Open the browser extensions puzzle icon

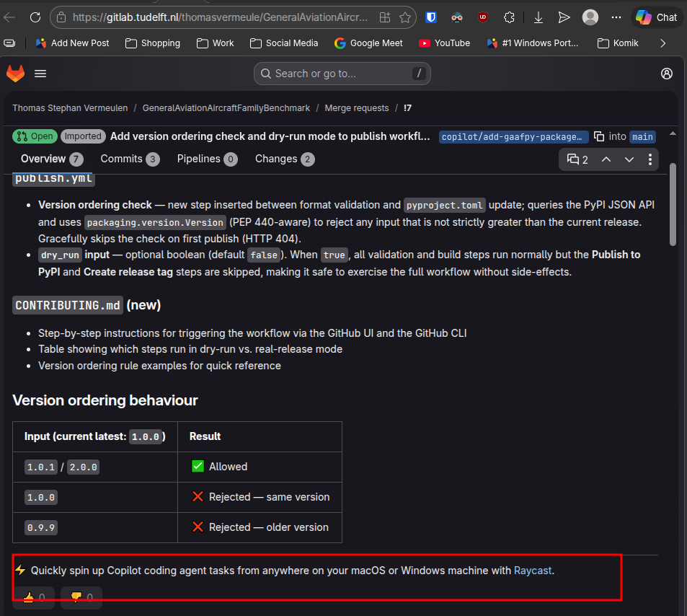(509, 17)
